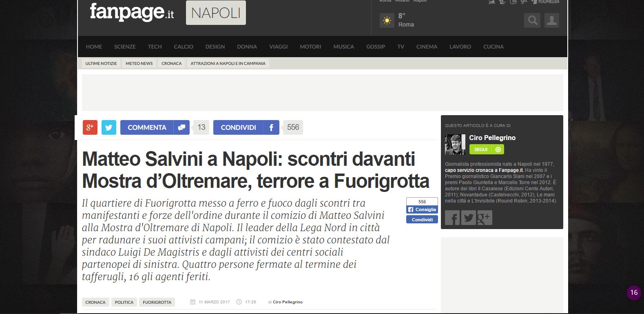Viewport: 644px width, 314px height.
Task: Click byline link Ciro Pellegrino
Action: 288,302
